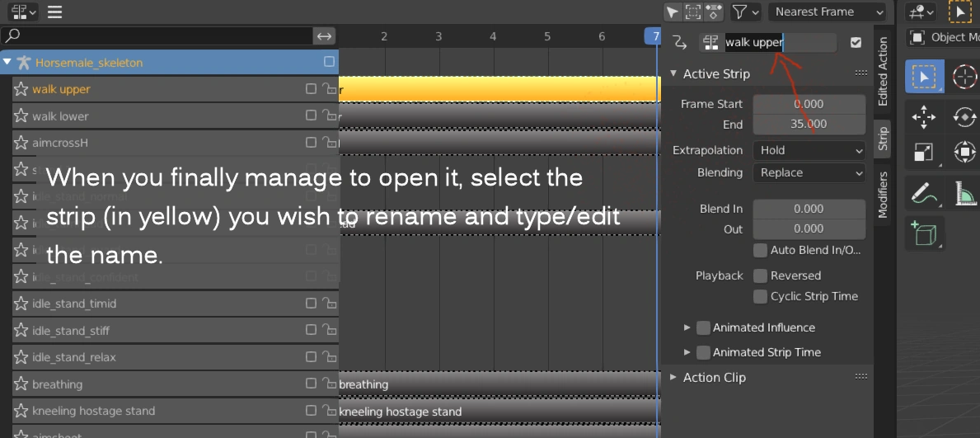Enable the Reversed playback checkbox

[x=760, y=276]
